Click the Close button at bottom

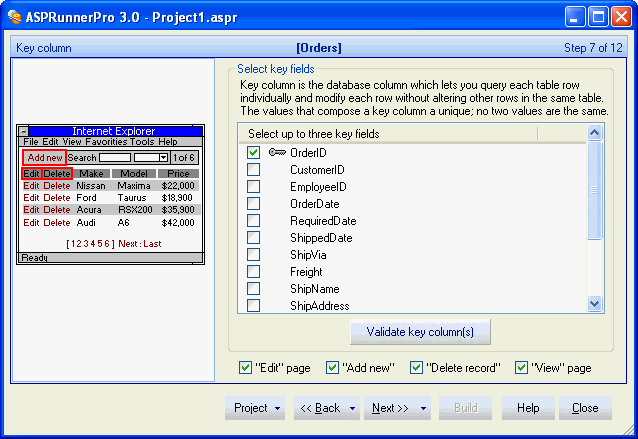(x=585, y=408)
